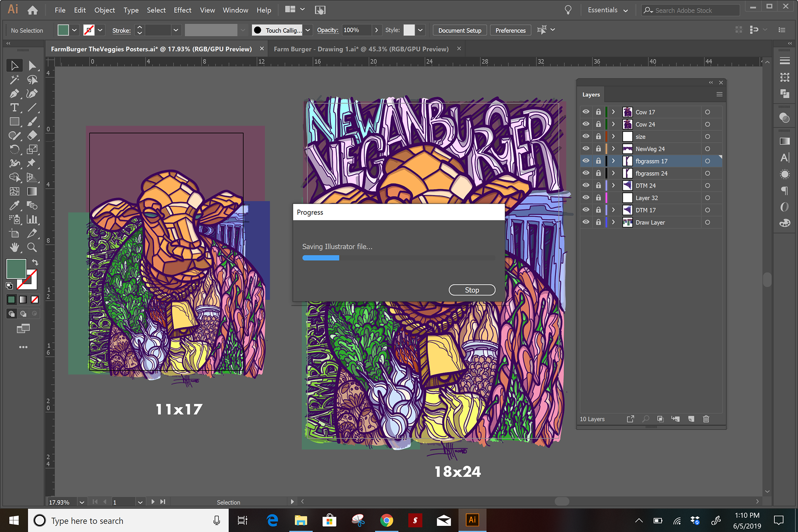Viewport: 798px width, 532px height.
Task: Select the Selection tool arrow
Action: [15, 66]
